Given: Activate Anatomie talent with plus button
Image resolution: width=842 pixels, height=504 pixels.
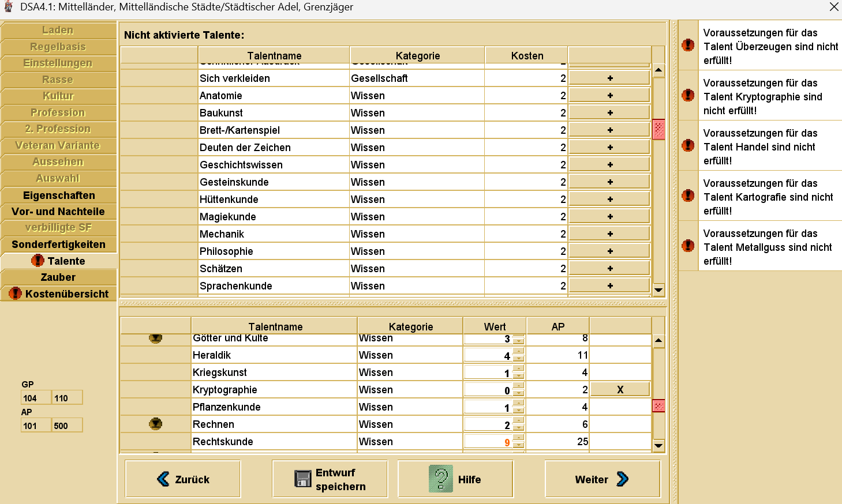Looking at the screenshot, I should [x=609, y=95].
